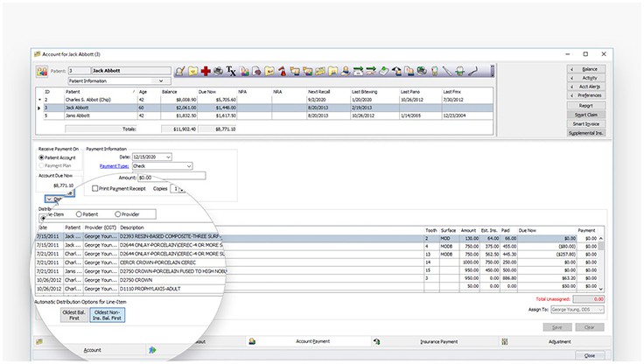
Task: Click the Report button
Action: pos(586,106)
